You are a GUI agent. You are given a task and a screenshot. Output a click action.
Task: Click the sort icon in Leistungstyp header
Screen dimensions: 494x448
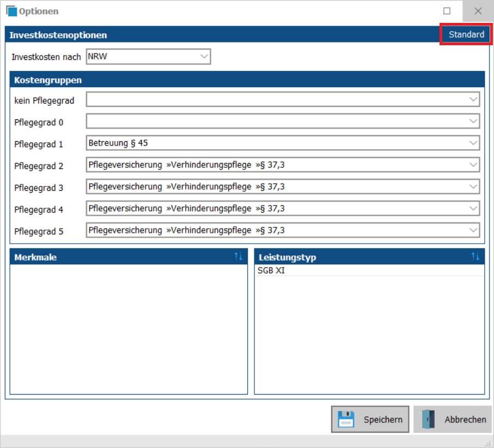pyautogui.click(x=475, y=257)
